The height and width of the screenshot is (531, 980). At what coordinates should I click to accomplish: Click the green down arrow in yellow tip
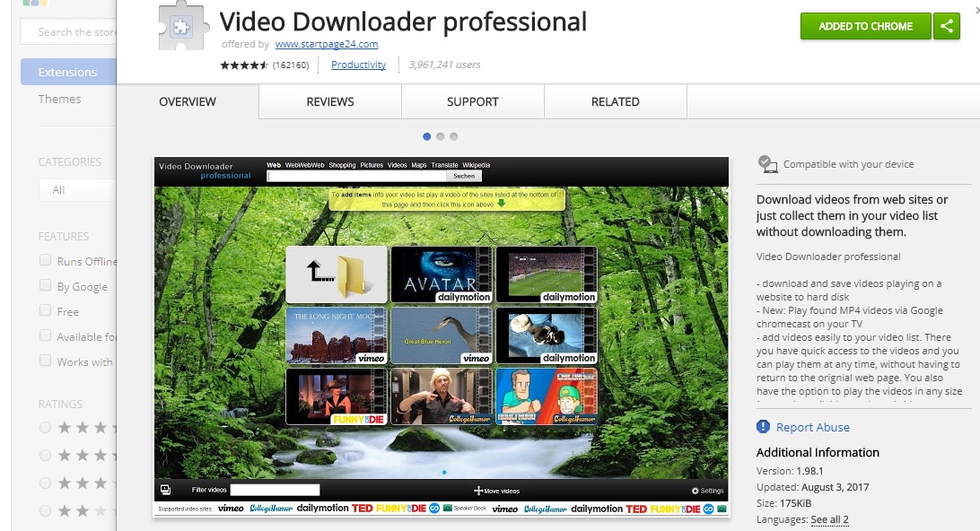pyautogui.click(x=502, y=204)
